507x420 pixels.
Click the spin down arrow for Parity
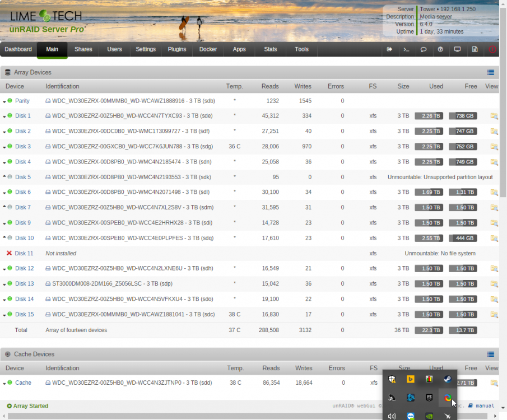[x=4, y=102]
